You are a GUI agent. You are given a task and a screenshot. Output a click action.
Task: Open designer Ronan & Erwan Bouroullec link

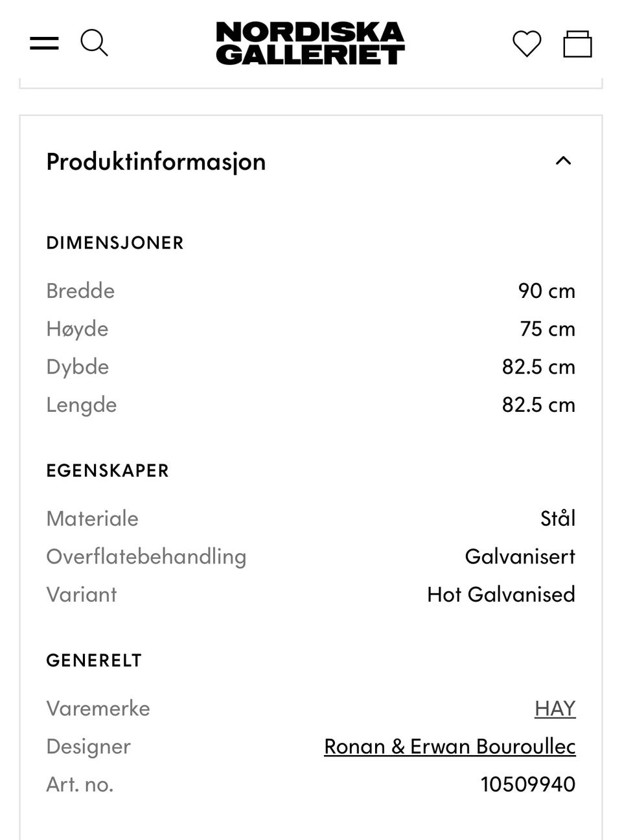[450, 746]
